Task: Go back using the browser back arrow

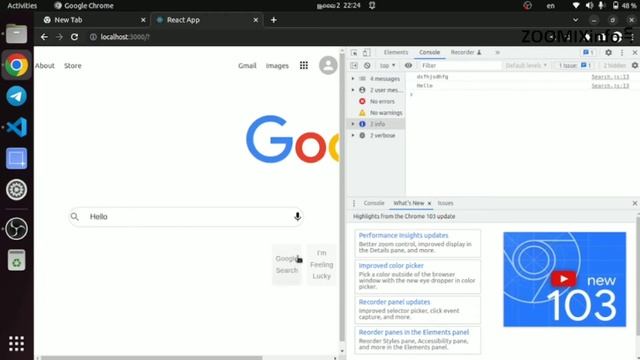Action: click(44, 37)
